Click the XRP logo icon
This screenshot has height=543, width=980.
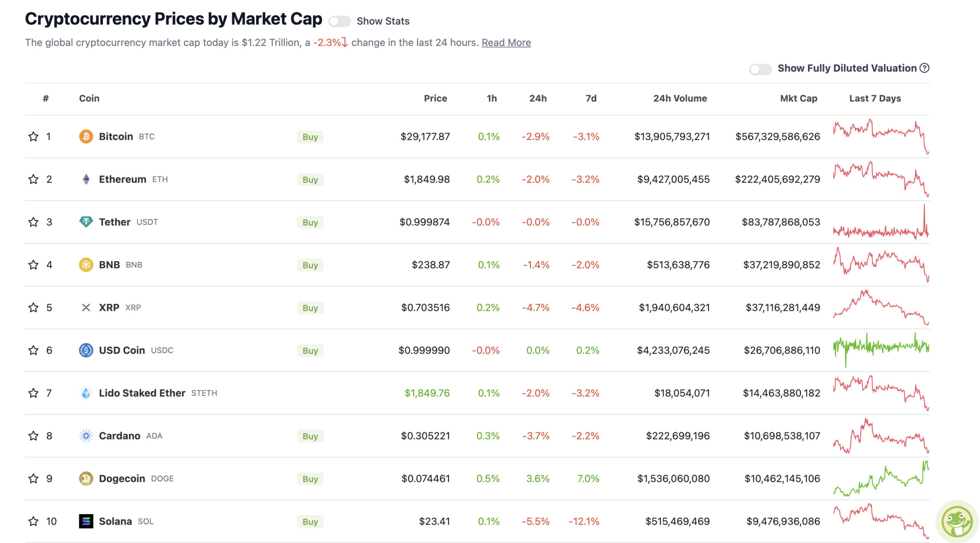point(86,307)
